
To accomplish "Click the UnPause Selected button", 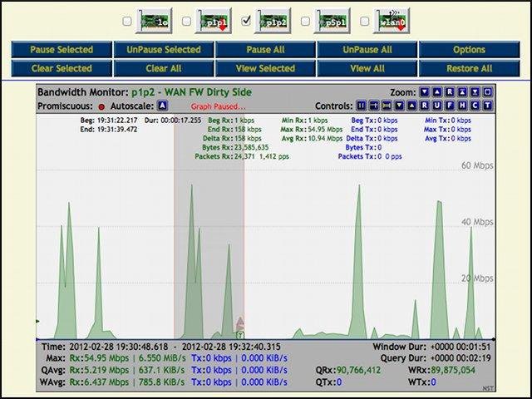I will click(164, 50).
